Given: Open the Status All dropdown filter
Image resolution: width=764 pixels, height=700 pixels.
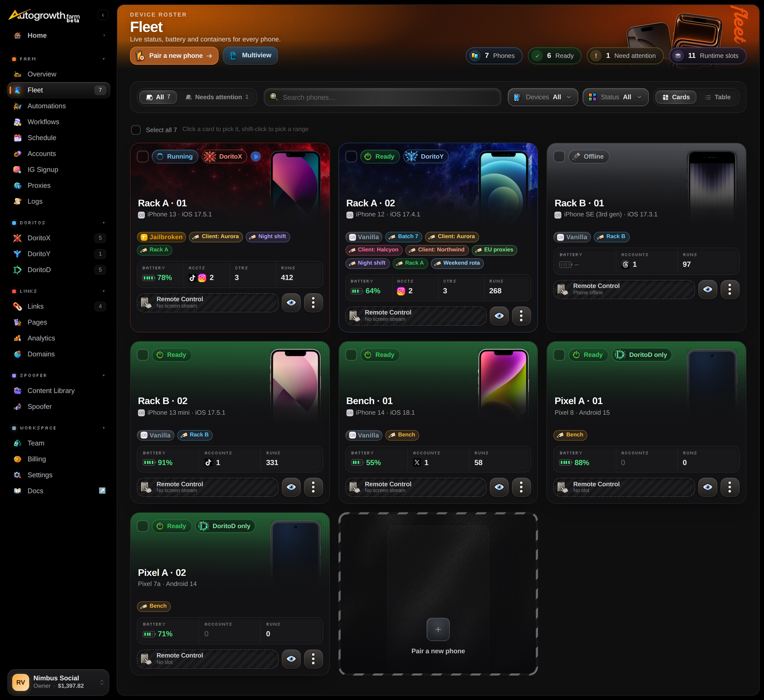Looking at the screenshot, I should pyautogui.click(x=615, y=97).
